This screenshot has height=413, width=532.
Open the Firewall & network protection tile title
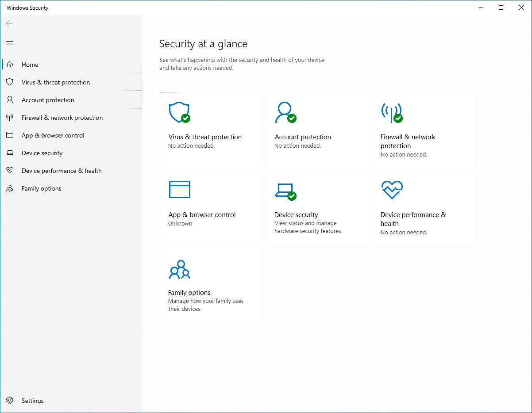[408, 141]
